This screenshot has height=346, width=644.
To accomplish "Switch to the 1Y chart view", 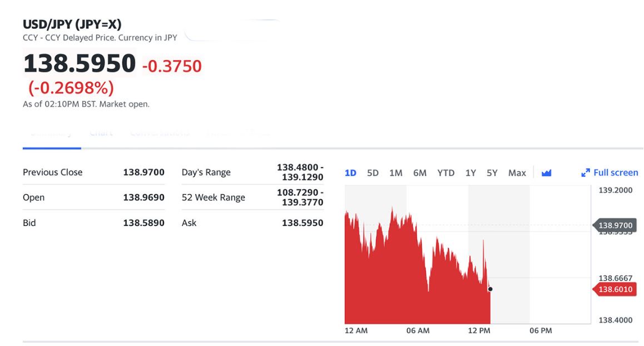I will pos(470,173).
